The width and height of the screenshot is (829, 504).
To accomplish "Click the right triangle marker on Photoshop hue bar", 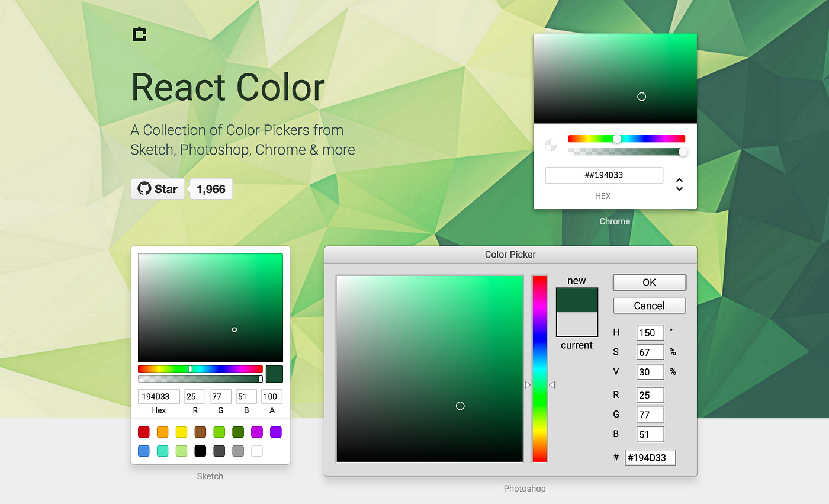I will (x=552, y=384).
